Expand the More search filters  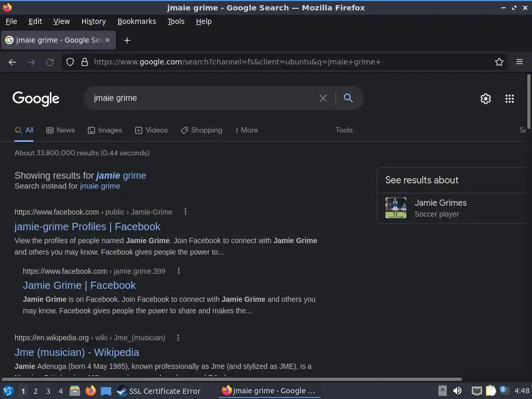tap(247, 130)
